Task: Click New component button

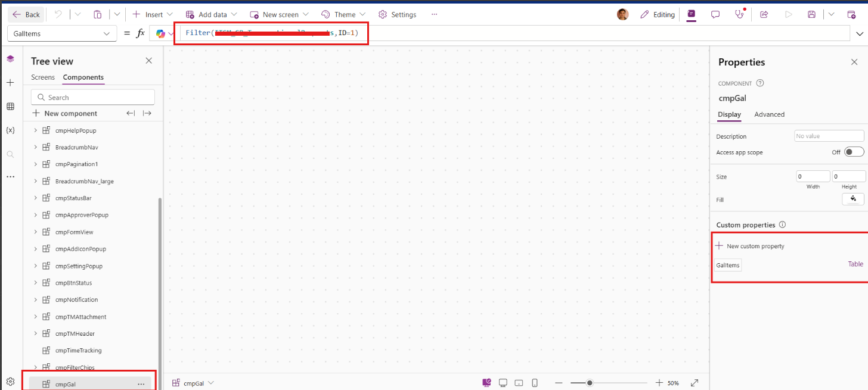Action: [x=64, y=113]
